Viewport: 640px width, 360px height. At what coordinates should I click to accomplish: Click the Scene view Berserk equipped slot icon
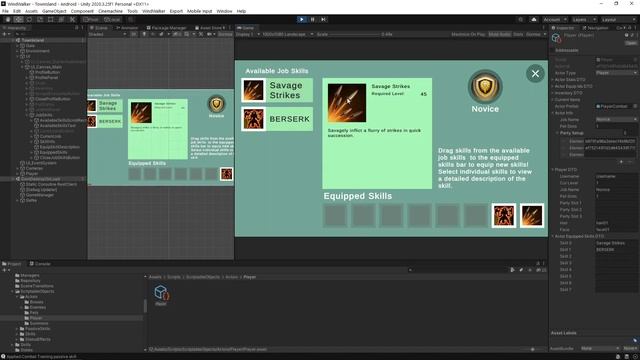(x=227, y=174)
